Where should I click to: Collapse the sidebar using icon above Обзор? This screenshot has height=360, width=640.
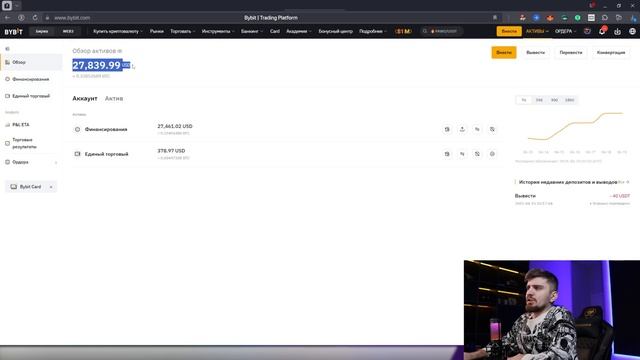[7, 49]
